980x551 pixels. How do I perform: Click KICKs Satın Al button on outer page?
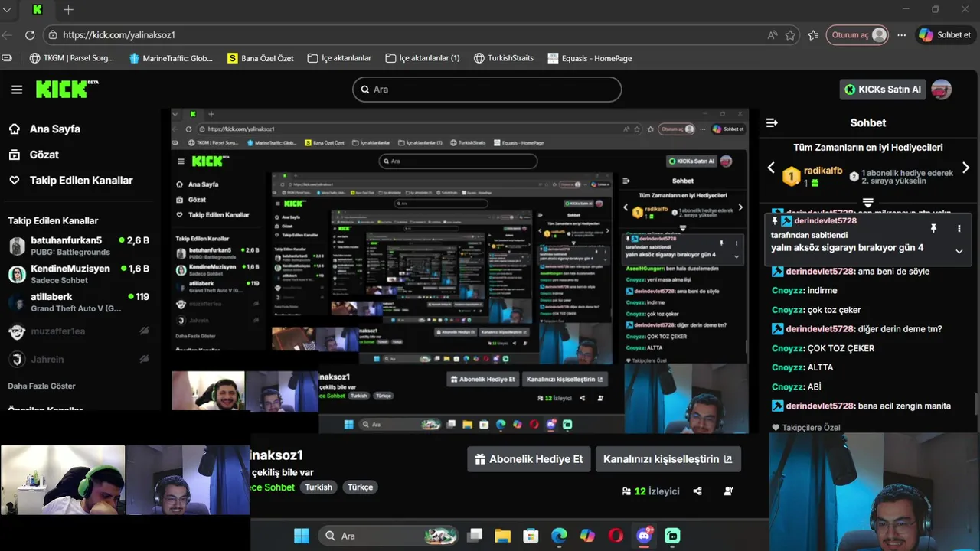[x=883, y=90]
